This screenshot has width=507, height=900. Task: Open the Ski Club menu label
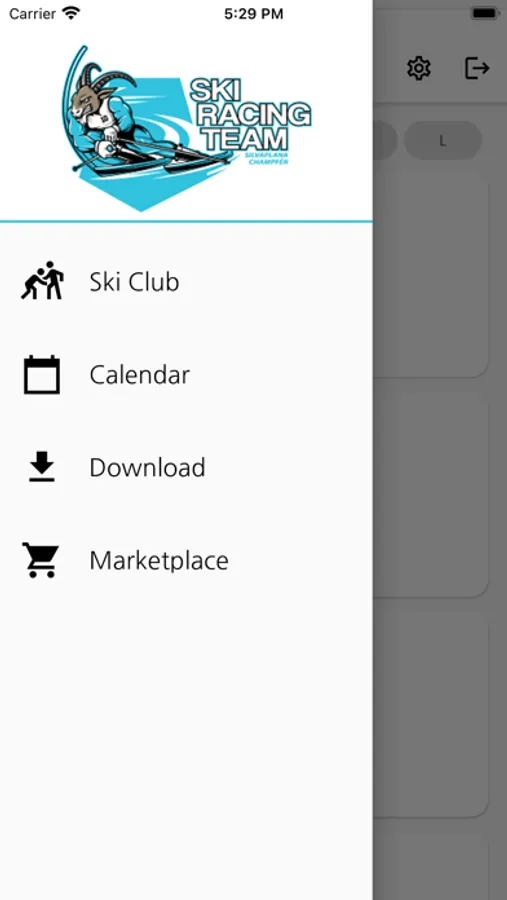[x=134, y=282]
